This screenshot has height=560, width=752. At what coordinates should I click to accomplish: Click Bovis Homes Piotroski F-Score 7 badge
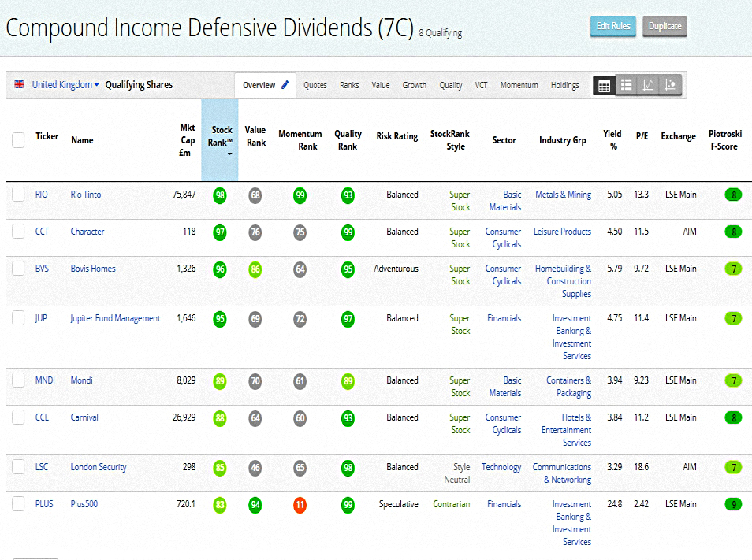(733, 269)
